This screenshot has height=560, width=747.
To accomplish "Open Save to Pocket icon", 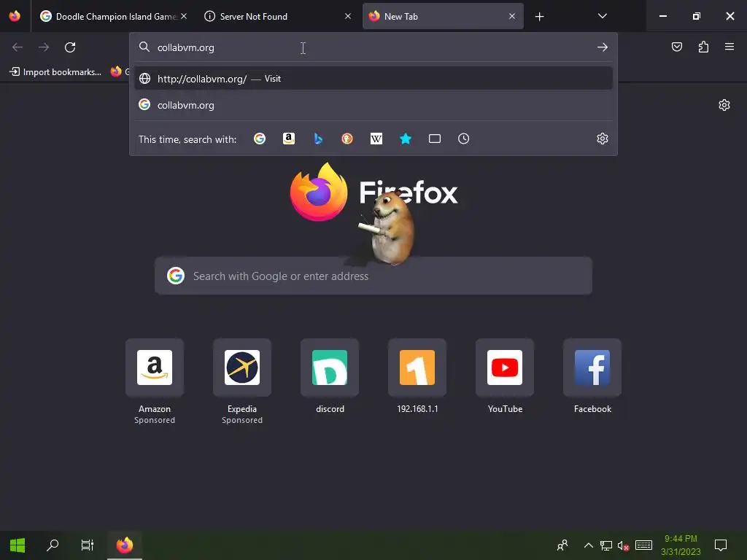I will pyautogui.click(x=676, y=47).
